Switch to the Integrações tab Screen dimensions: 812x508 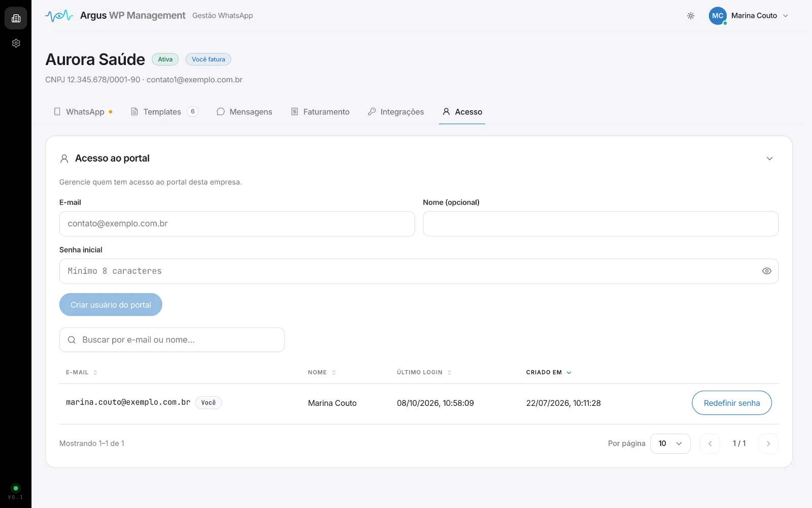pyautogui.click(x=396, y=112)
